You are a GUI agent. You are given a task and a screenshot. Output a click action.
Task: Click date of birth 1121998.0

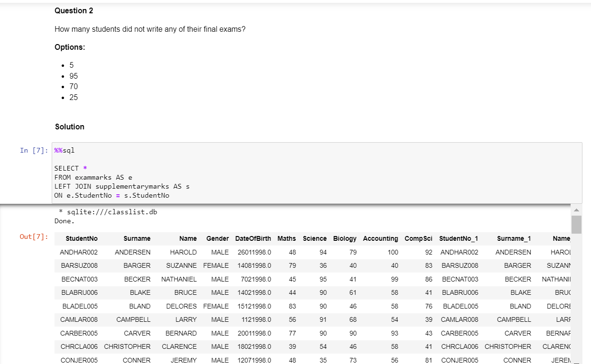[257, 319]
